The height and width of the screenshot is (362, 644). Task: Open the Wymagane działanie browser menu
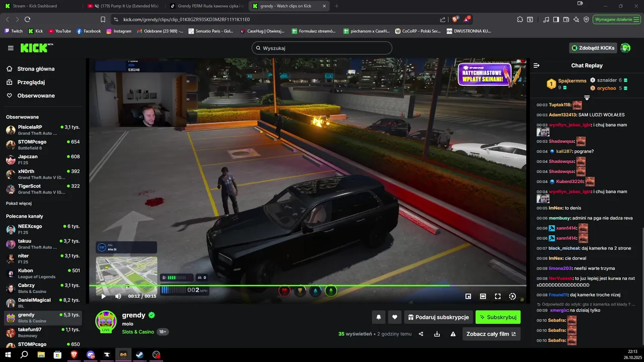click(617, 19)
